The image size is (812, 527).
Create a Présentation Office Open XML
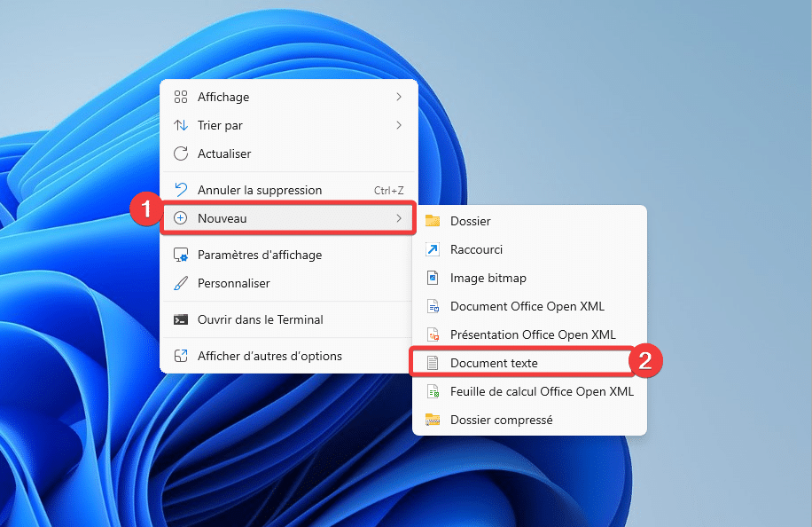[532, 334]
